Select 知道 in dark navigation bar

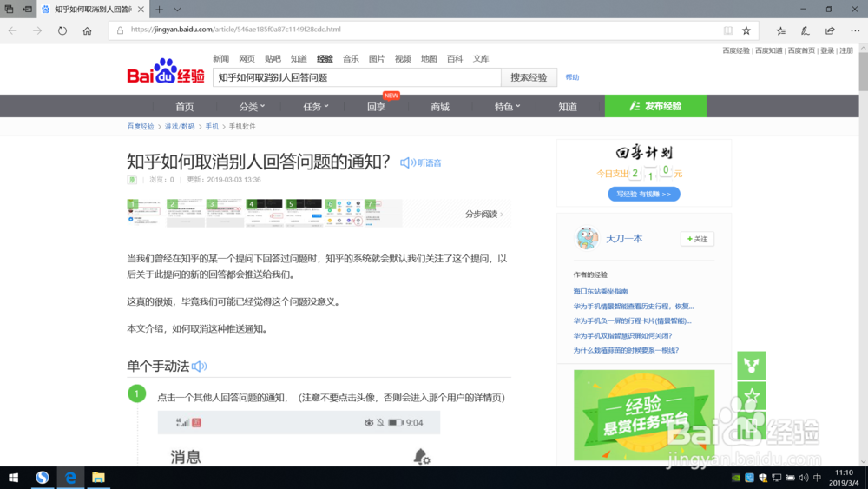click(x=568, y=106)
